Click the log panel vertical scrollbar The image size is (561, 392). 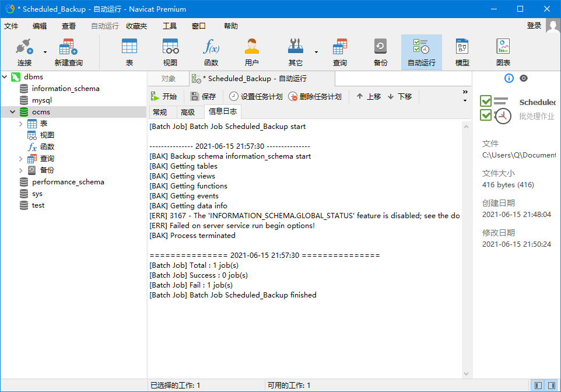tap(467, 250)
